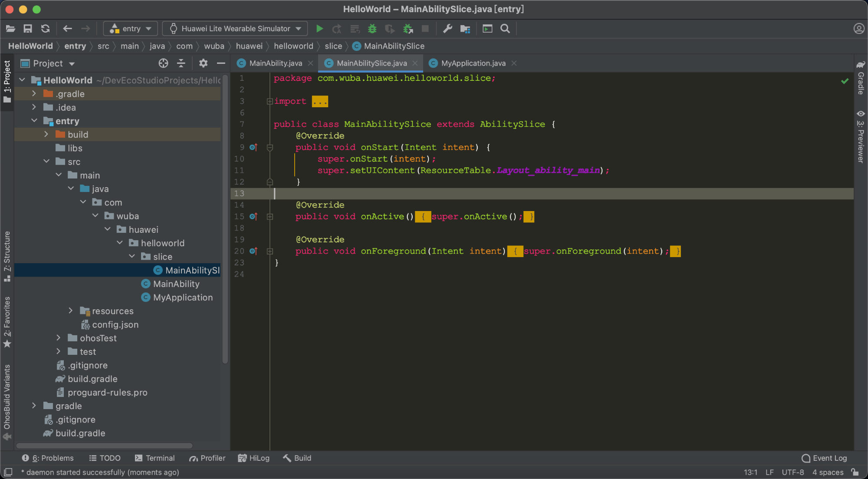Open the Event Log
Viewport: 868px width, 479px height.
824,458
